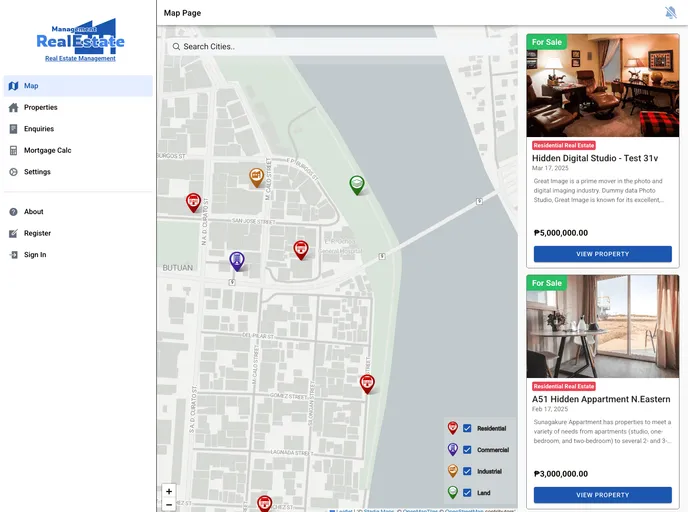Click the About question mark icon
Image resolution: width=688 pixels, height=512 pixels.
(x=14, y=212)
